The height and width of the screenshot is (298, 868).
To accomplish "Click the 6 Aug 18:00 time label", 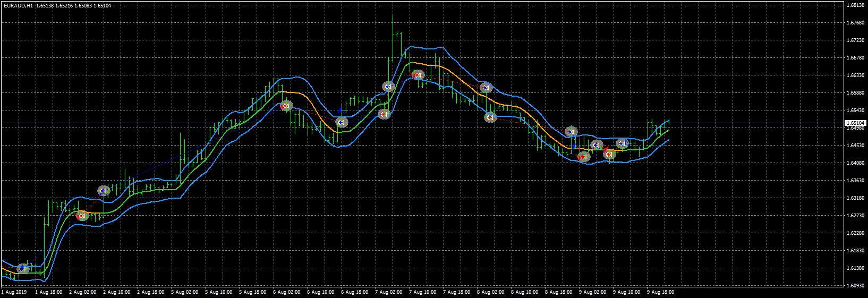I will pyautogui.click(x=354, y=292).
